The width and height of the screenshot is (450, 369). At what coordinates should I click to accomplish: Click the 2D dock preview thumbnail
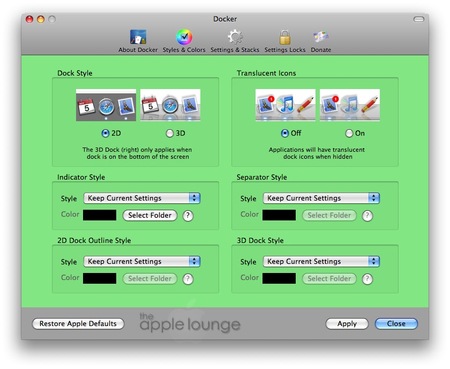[x=106, y=105]
